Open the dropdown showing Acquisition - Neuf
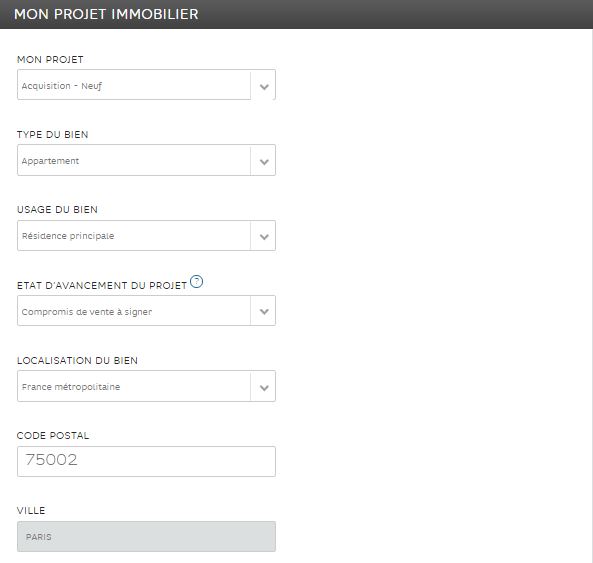593x563 pixels. coord(146,85)
